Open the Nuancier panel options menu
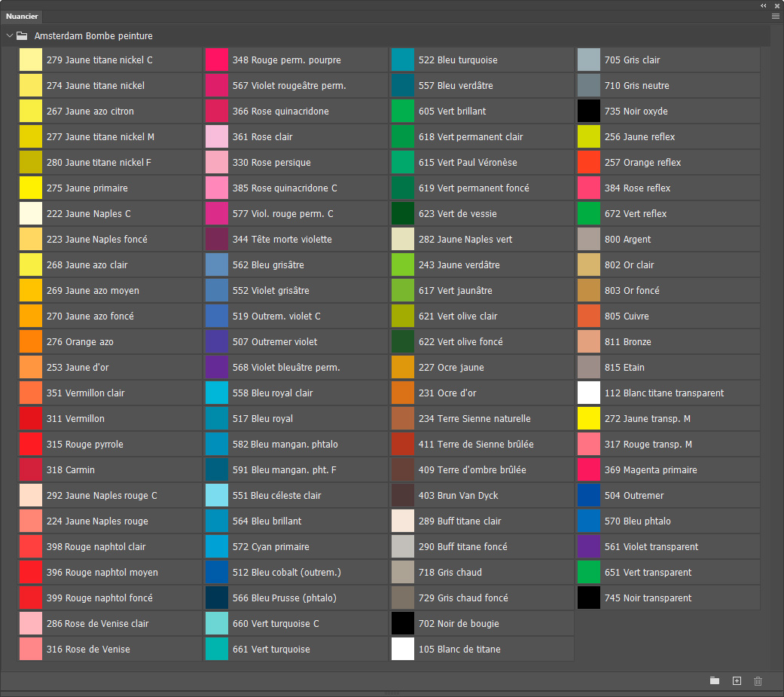 click(x=776, y=17)
